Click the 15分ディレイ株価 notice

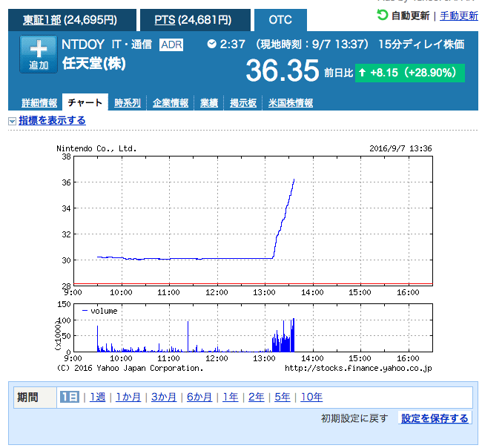coord(421,45)
